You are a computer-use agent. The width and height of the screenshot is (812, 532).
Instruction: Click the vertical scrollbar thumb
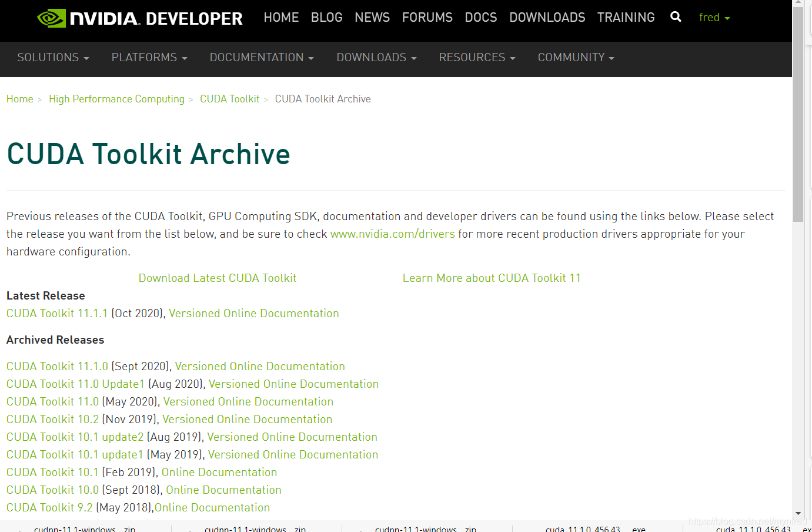pyautogui.click(x=798, y=115)
